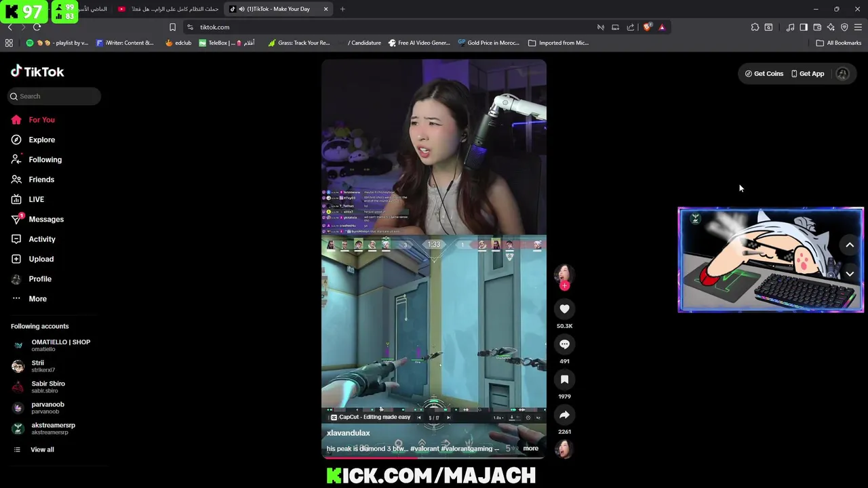Image resolution: width=868 pixels, height=488 pixels.
Task: Open the TeleBox bookmark
Action: [x=226, y=43]
